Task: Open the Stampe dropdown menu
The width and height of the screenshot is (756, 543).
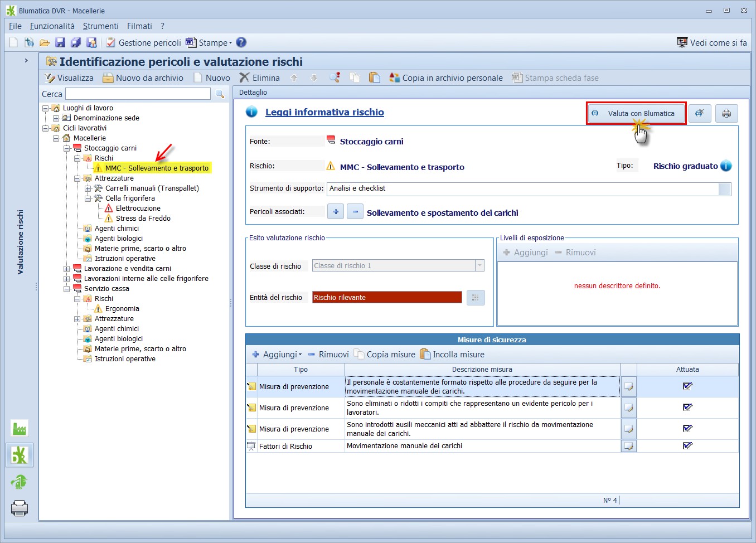Action: (209, 42)
